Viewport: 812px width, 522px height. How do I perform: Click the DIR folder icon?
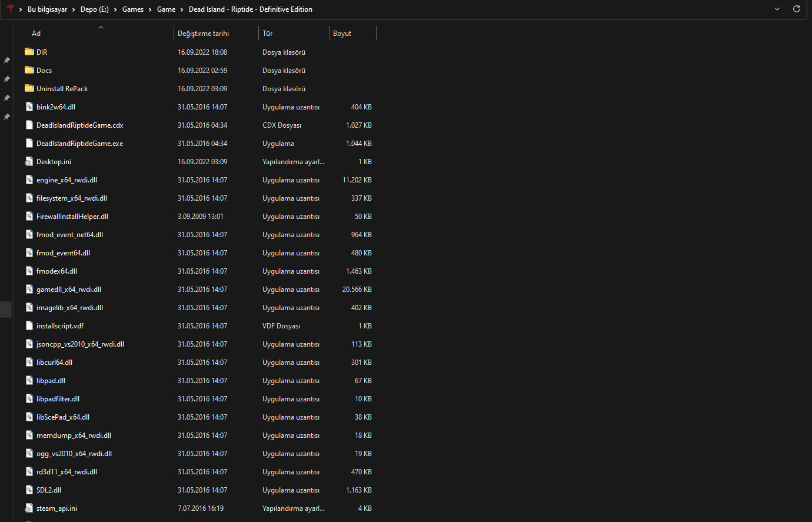pos(29,52)
